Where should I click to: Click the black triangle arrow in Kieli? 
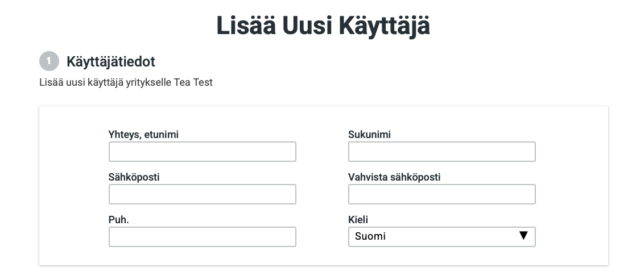pos(523,236)
